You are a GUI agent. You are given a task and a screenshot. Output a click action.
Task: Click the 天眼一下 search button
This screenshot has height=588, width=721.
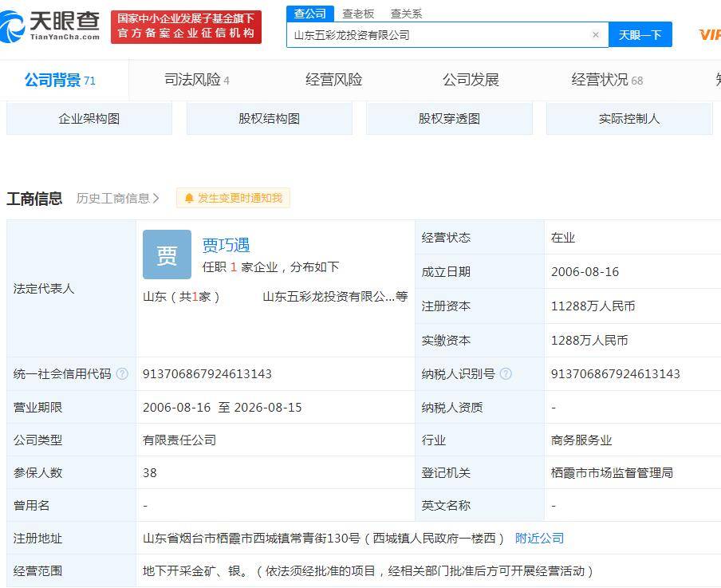click(x=640, y=34)
